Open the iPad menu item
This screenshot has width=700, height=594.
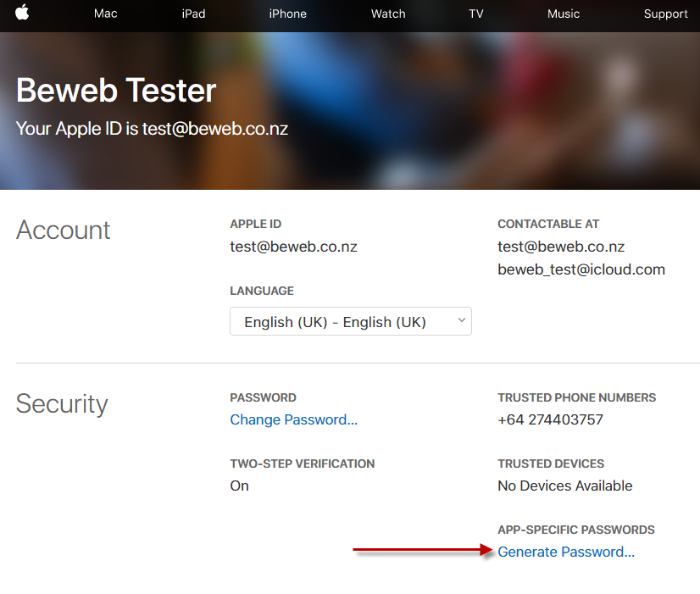[193, 14]
